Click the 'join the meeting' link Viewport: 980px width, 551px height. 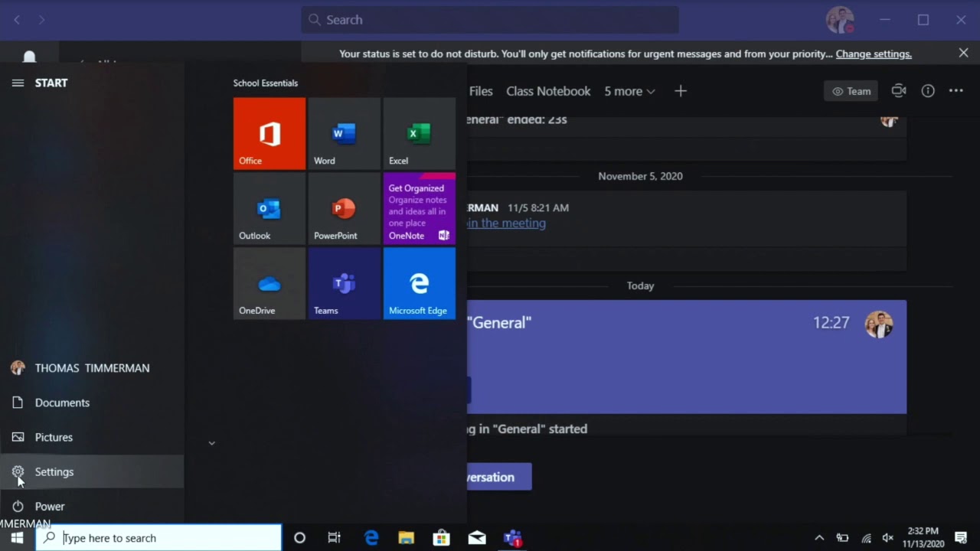click(506, 223)
